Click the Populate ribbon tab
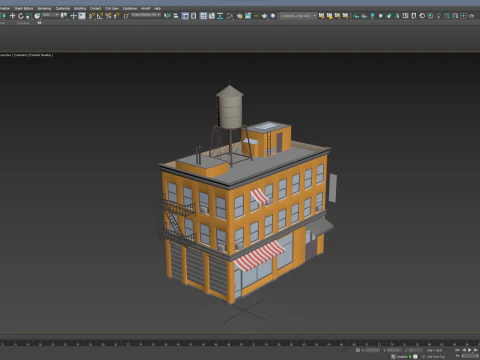Viewport: 480px width, 360px height. pos(23,23)
